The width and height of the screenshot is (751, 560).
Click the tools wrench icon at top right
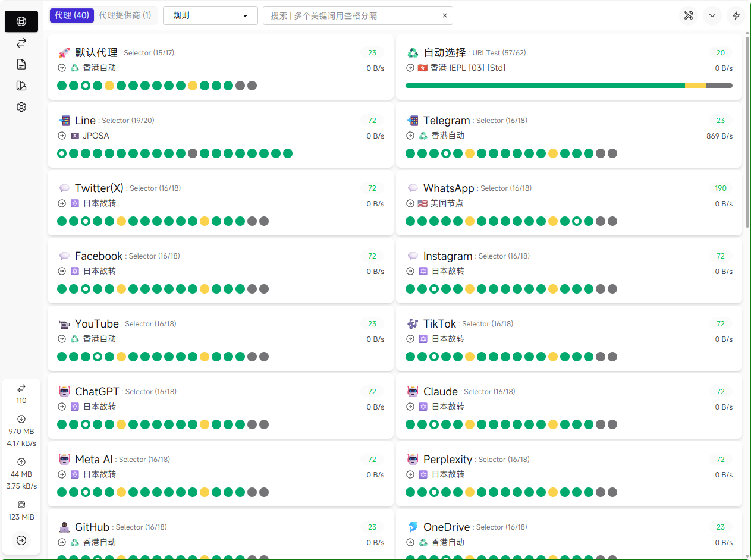[689, 15]
